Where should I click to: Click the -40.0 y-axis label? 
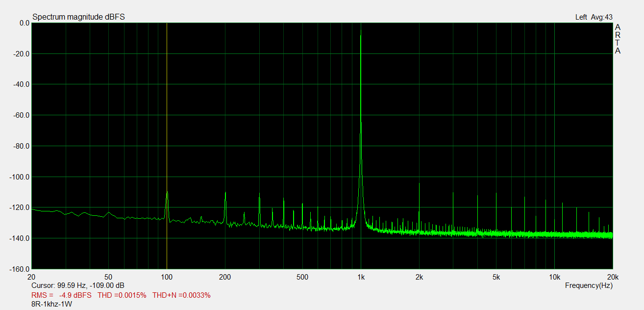coord(22,84)
